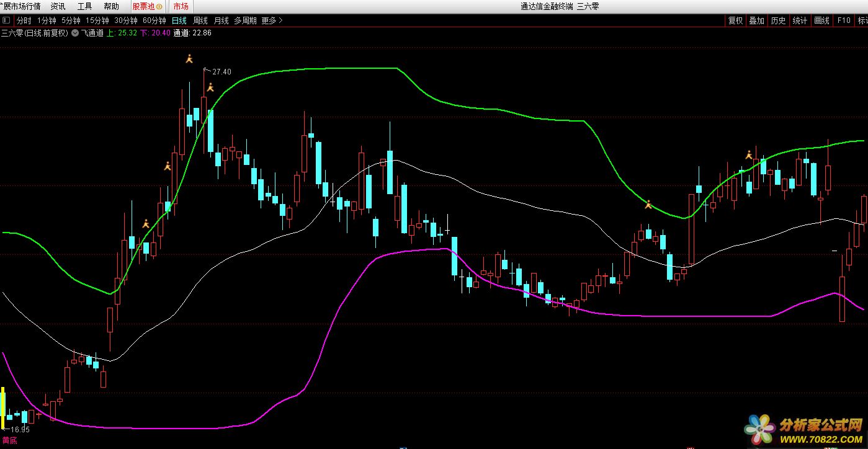Viewport: 868px width, 449px height.
Task: Click the 历史 history button
Action: tap(779, 20)
